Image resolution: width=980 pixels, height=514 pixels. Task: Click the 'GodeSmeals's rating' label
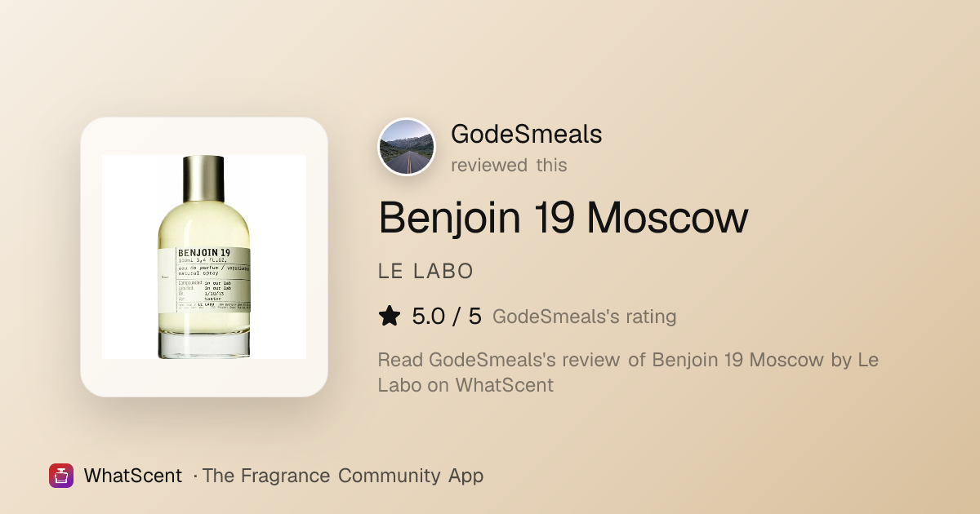[x=585, y=317]
